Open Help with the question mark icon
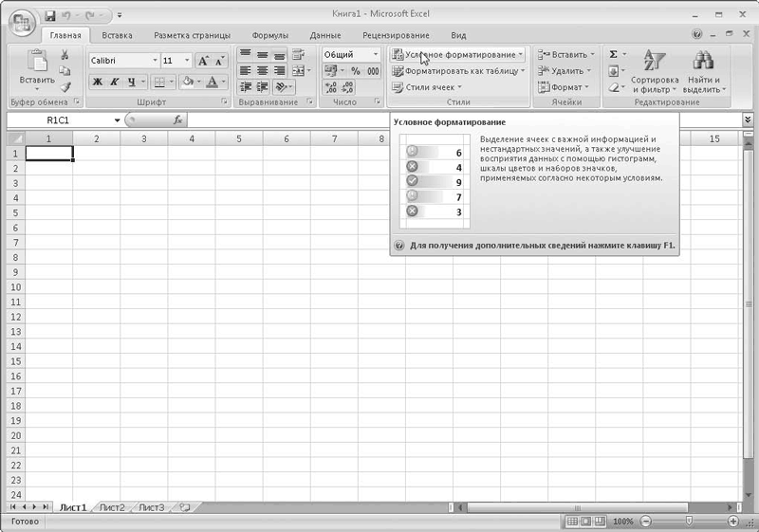Screen dimensions: 759x532 697,35
